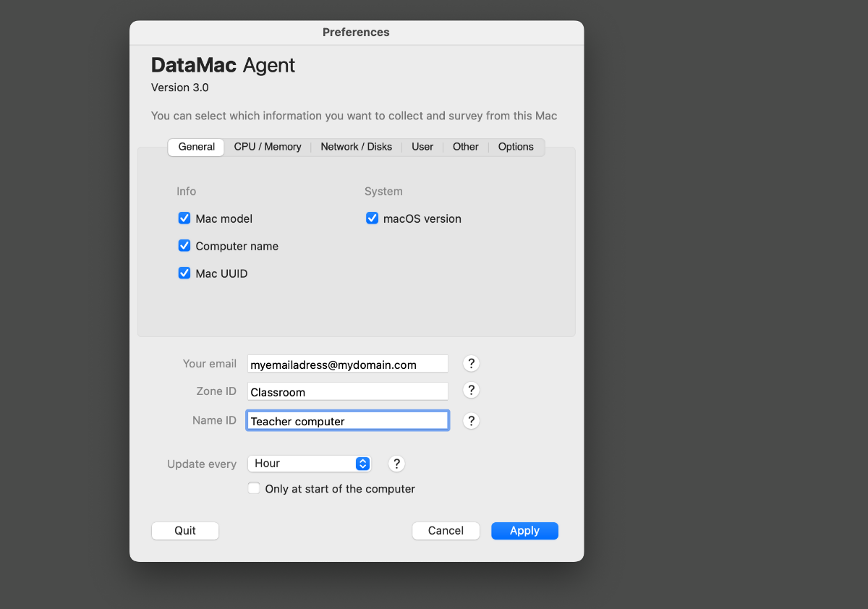Open help for the Name ID field
868x609 pixels.
[471, 421]
